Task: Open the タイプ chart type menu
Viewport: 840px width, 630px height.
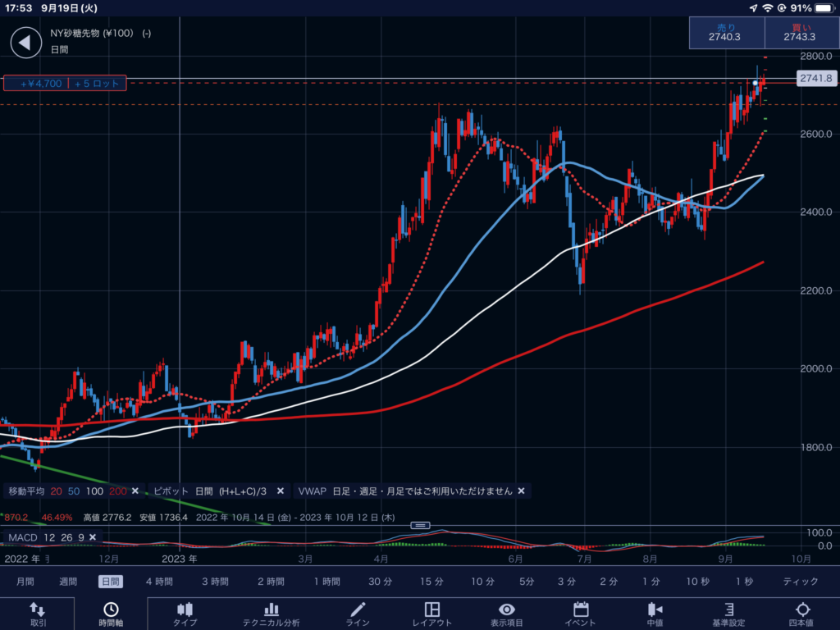Action: (185, 614)
